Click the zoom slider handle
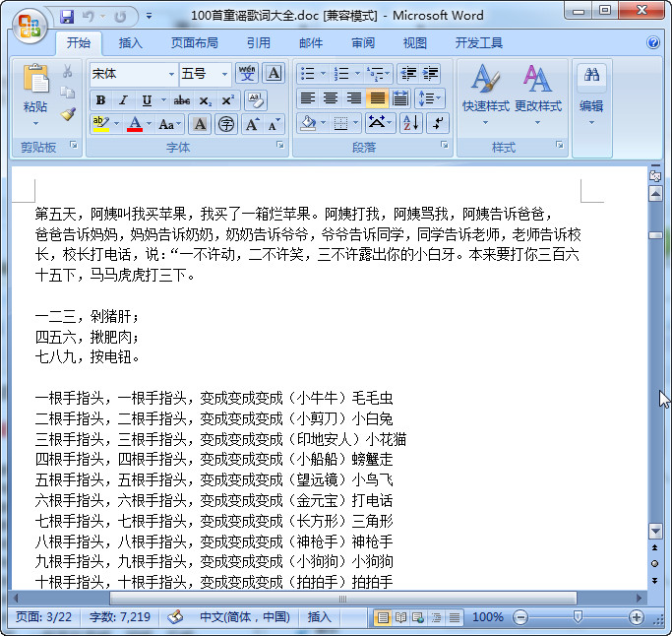The height and width of the screenshot is (636, 672). pos(578,616)
